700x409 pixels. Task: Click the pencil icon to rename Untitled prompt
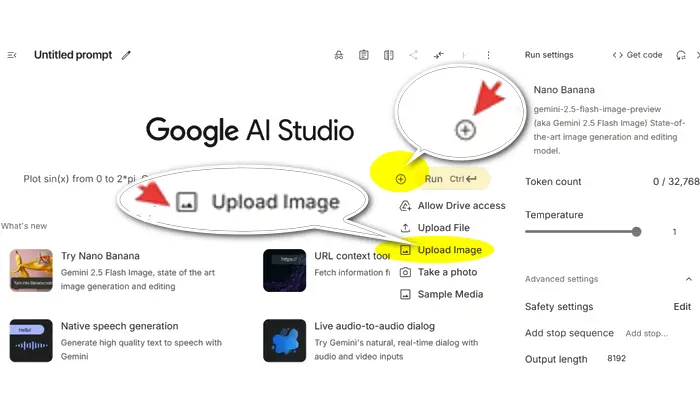coord(126,55)
